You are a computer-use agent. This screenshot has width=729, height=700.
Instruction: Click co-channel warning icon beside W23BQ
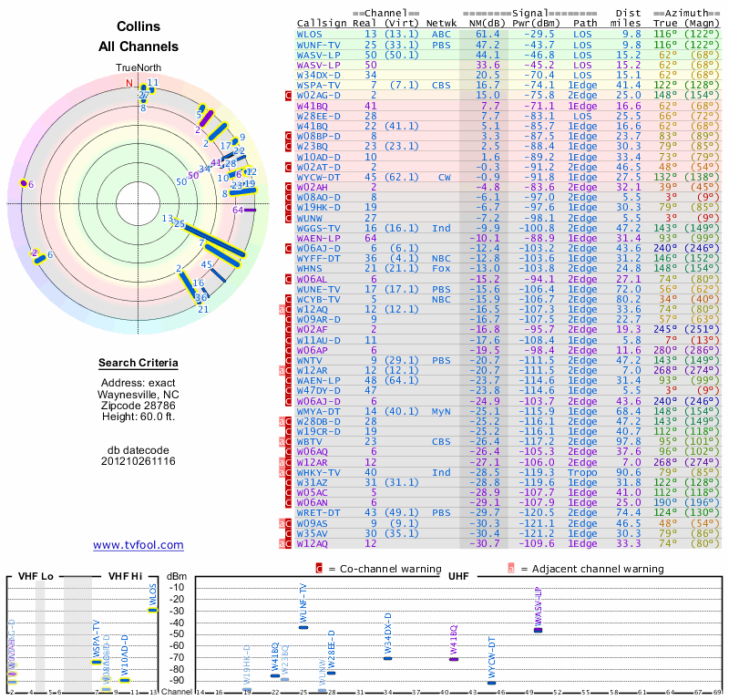[288, 147]
